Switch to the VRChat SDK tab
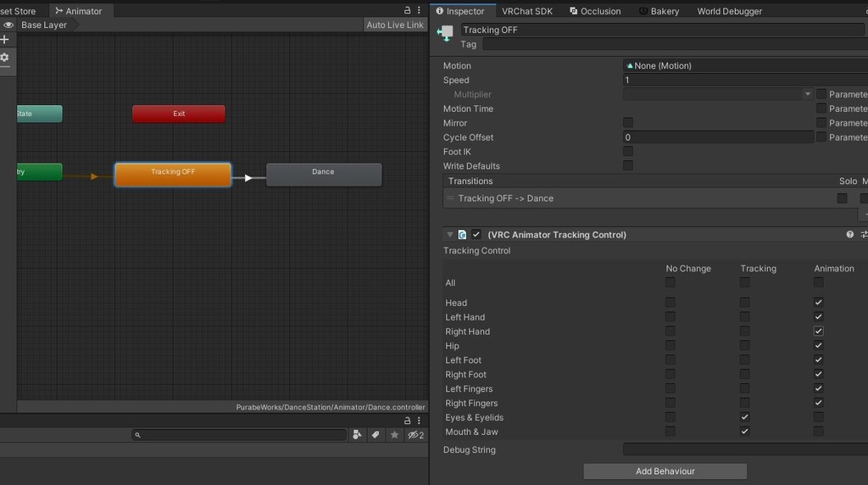The image size is (868, 485). [527, 11]
